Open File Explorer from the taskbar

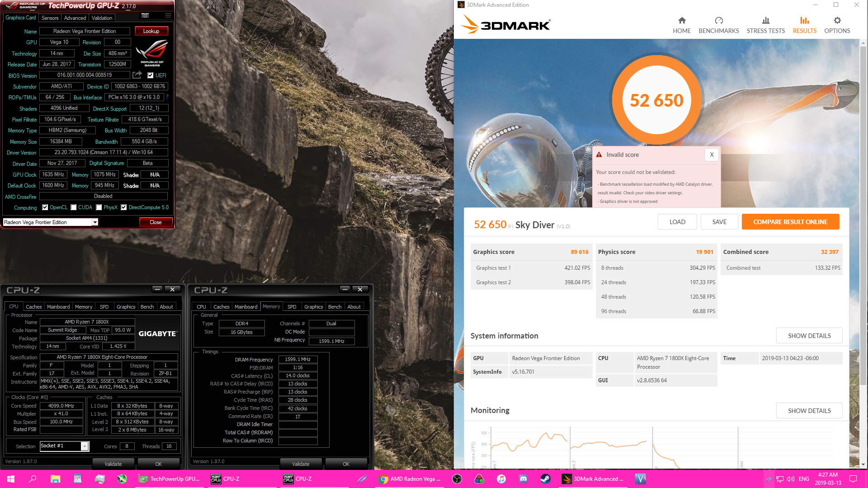55,479
